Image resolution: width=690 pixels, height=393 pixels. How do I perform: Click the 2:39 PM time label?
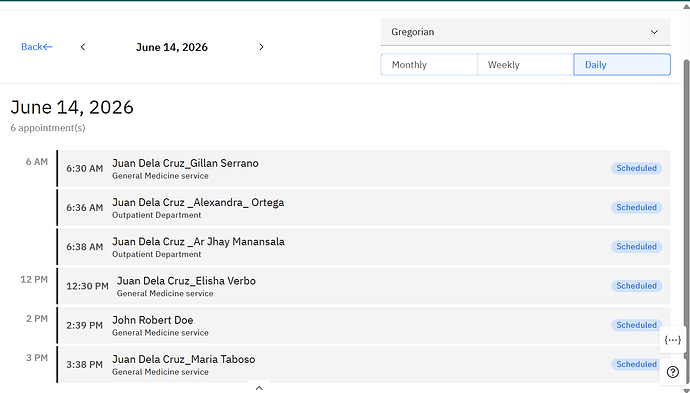point(84,325)
